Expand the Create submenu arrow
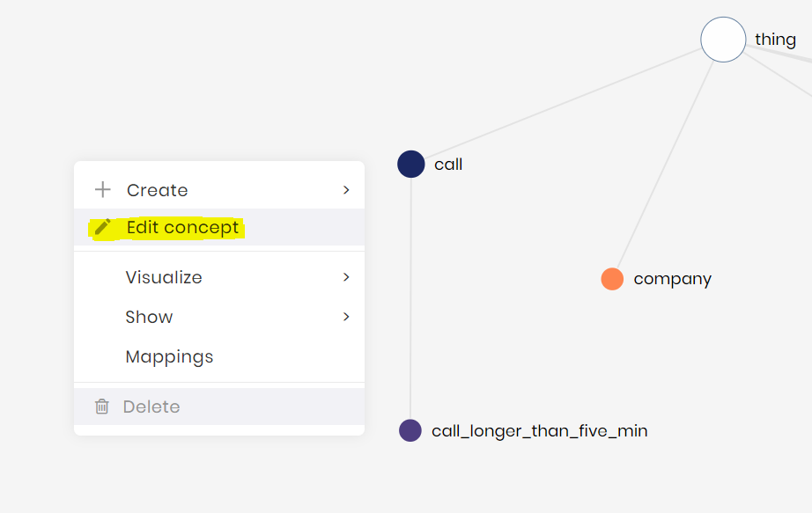 tap(346, 190)
